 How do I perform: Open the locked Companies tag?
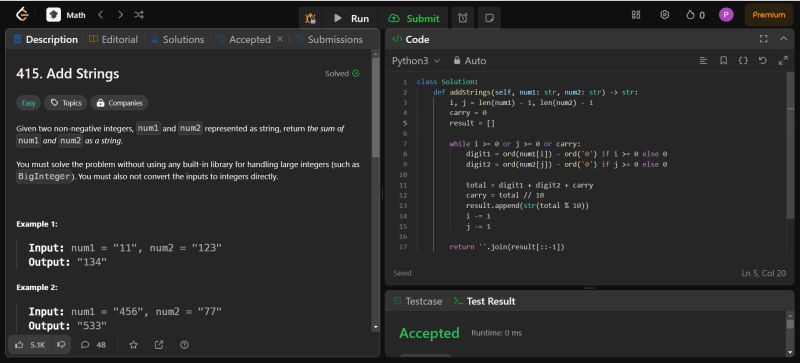click(x=119, y=103)
